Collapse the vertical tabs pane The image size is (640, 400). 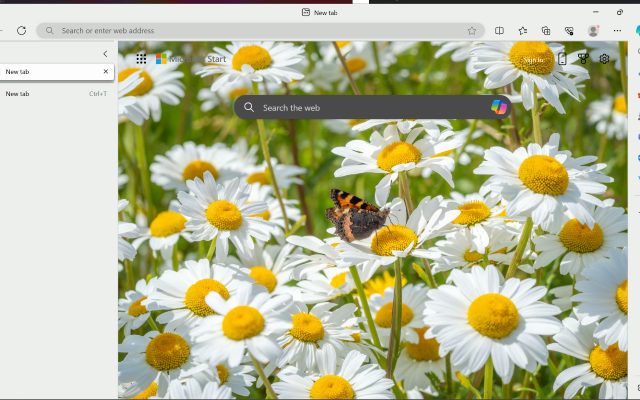pyautogui.click(x=105, y=54)
